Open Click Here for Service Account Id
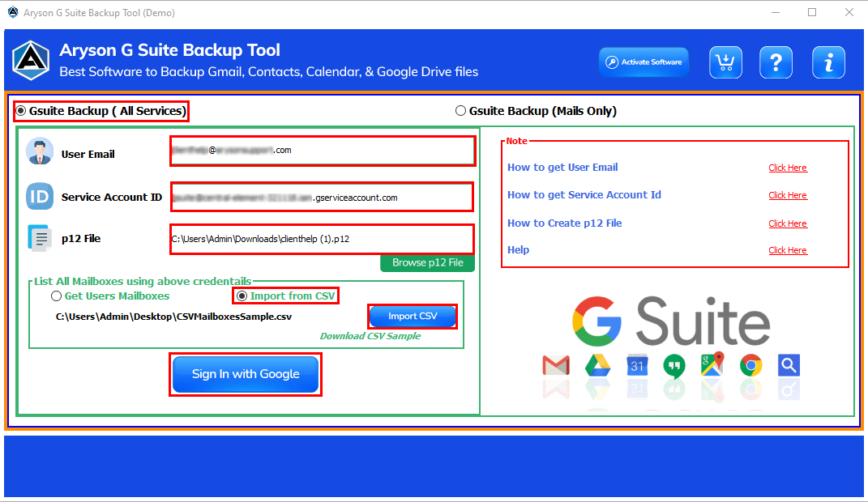 click(788, 196)
